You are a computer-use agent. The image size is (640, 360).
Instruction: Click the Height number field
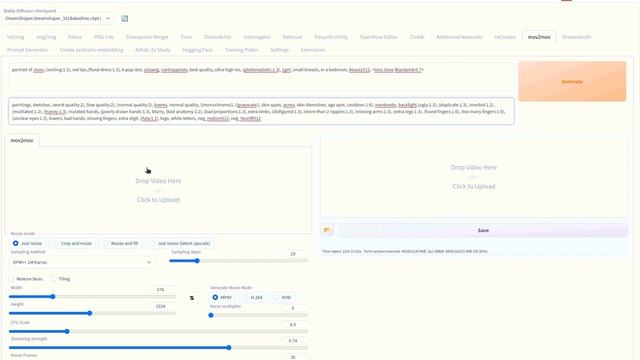pyautogui.click(x=163, y=306)
